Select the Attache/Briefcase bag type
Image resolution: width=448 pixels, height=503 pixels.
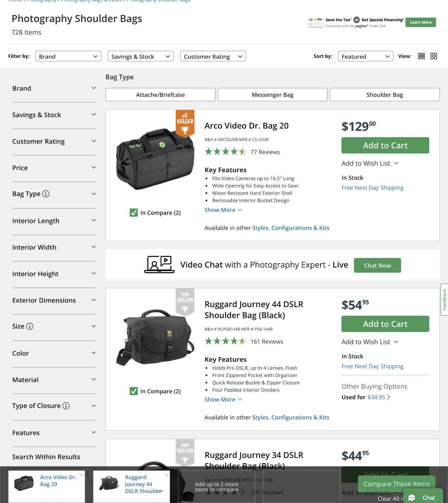(x=160, y=95)
